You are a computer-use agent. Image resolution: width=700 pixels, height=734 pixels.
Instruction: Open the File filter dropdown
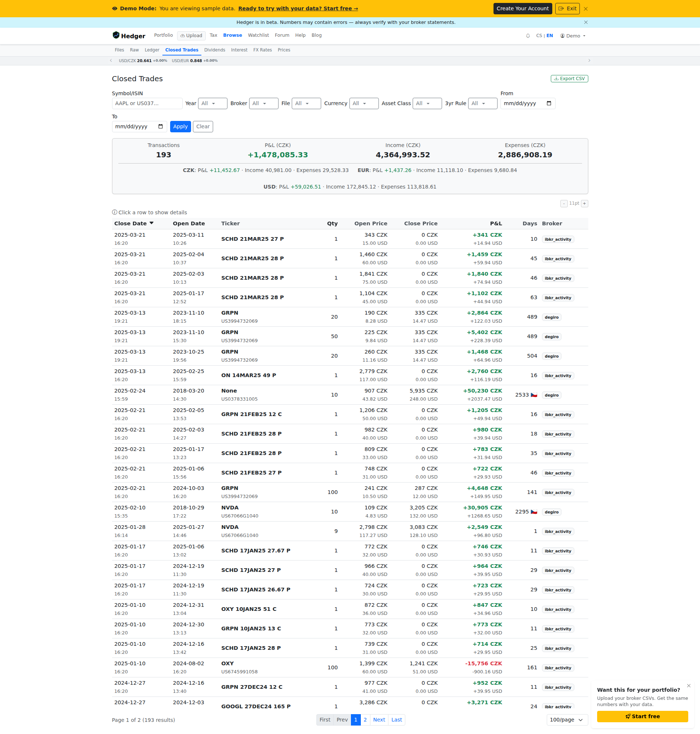tap(306, 103)
